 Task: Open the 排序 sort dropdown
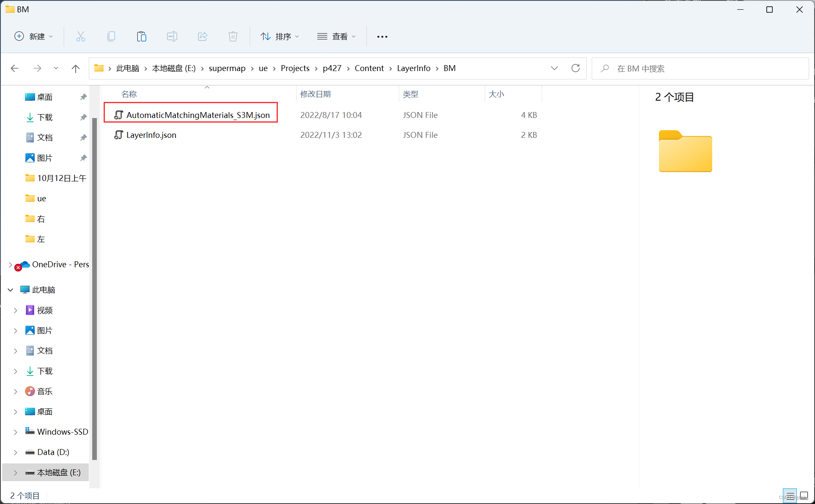(280, 36)
